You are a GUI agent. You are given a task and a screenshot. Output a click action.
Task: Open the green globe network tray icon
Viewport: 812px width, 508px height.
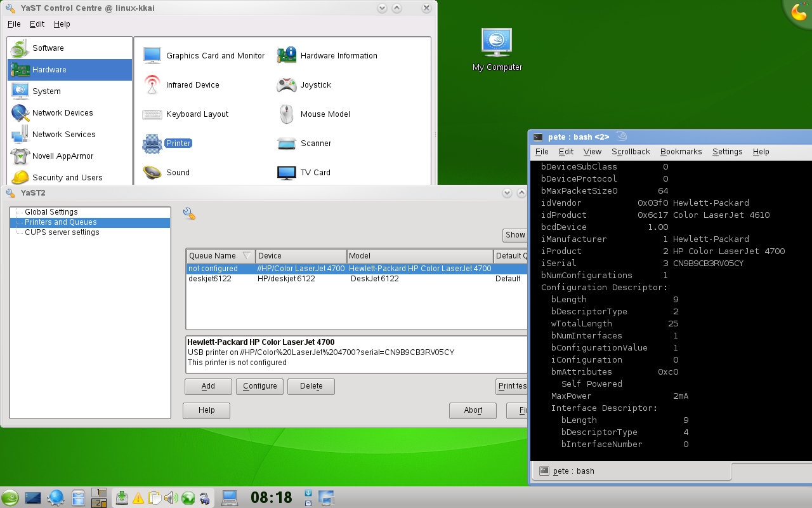point(188,498)
